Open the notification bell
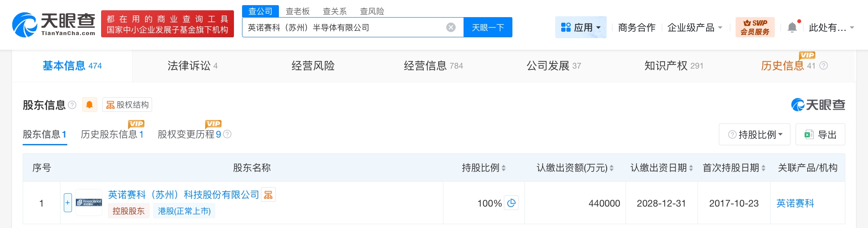Image resolution: width=868 pixels, height=228 pixels. pos(792,27)
